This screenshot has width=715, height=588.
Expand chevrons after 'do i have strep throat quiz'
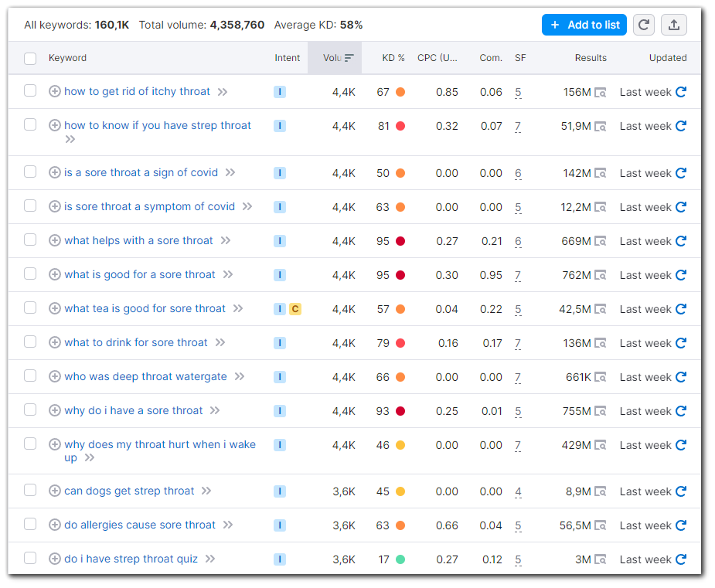click(x=209, y=559)
